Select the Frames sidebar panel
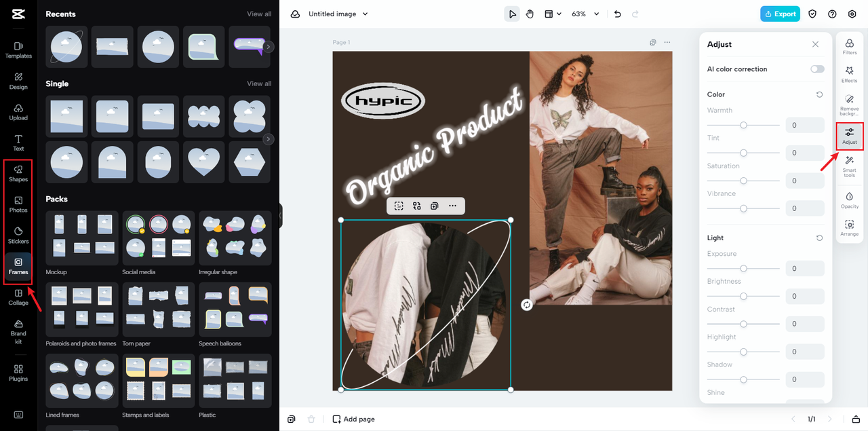868x431 pixels. (18, 266)
